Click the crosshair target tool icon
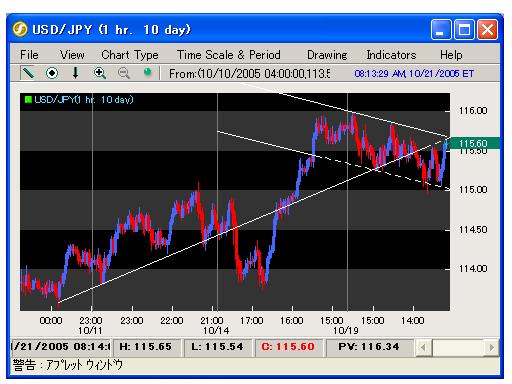 tap(52, 73)
